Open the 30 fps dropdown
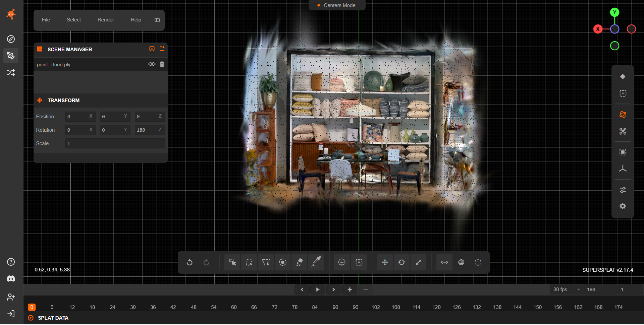Image resolution: width=644 pixels, height=325 pixels. coord(567,289)
